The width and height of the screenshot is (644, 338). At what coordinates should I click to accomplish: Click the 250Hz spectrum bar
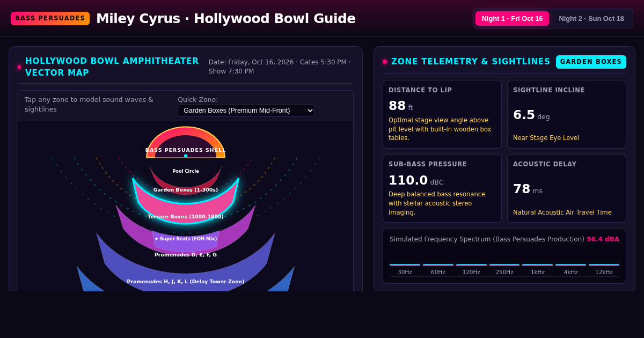click(x=504, y=265)
